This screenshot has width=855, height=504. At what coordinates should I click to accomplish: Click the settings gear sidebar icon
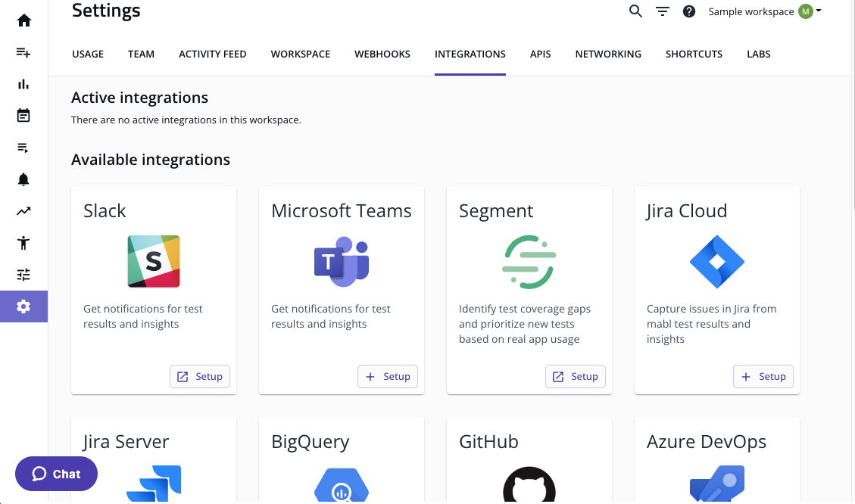[x=23, y=306]
